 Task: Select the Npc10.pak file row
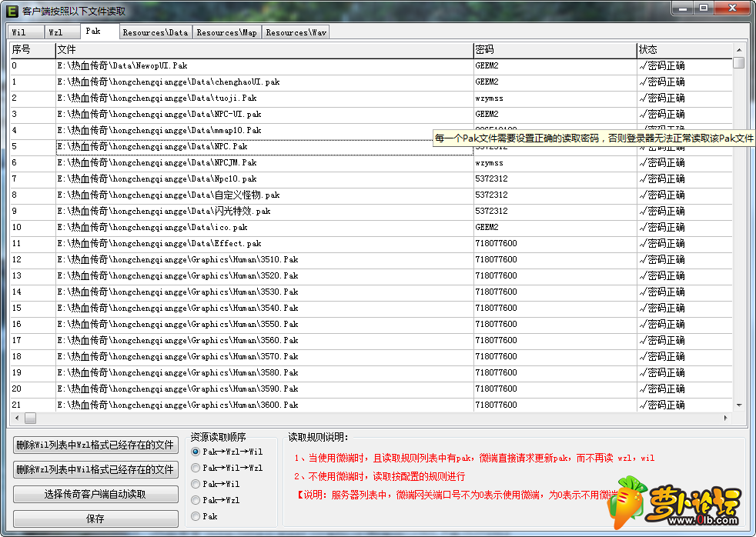tap(371, 178)
